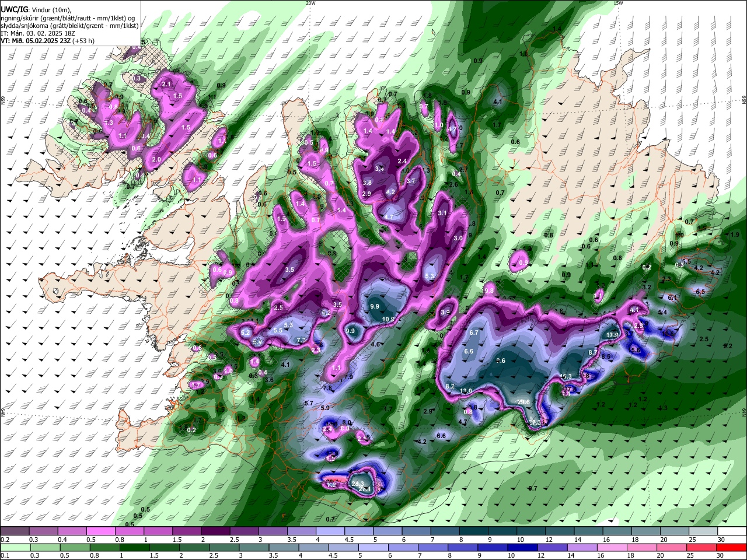Click the 'slydda/snjókoma' legend description line
The image size is (747, 560).
69,26
